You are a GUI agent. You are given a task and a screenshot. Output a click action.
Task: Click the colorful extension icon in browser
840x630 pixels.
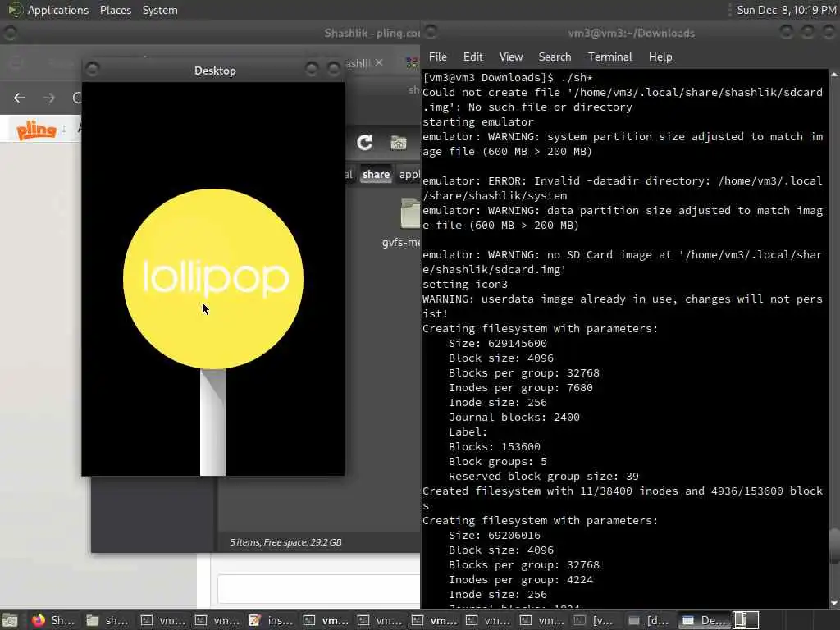(412, 62)
